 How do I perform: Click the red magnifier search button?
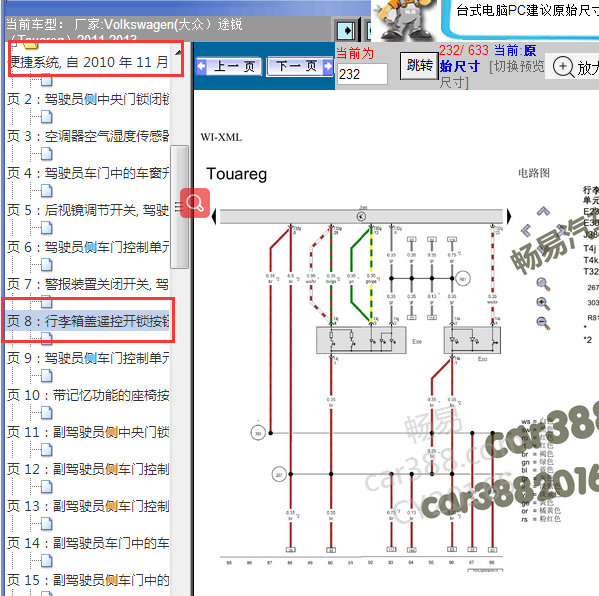[x=195, y=203]
